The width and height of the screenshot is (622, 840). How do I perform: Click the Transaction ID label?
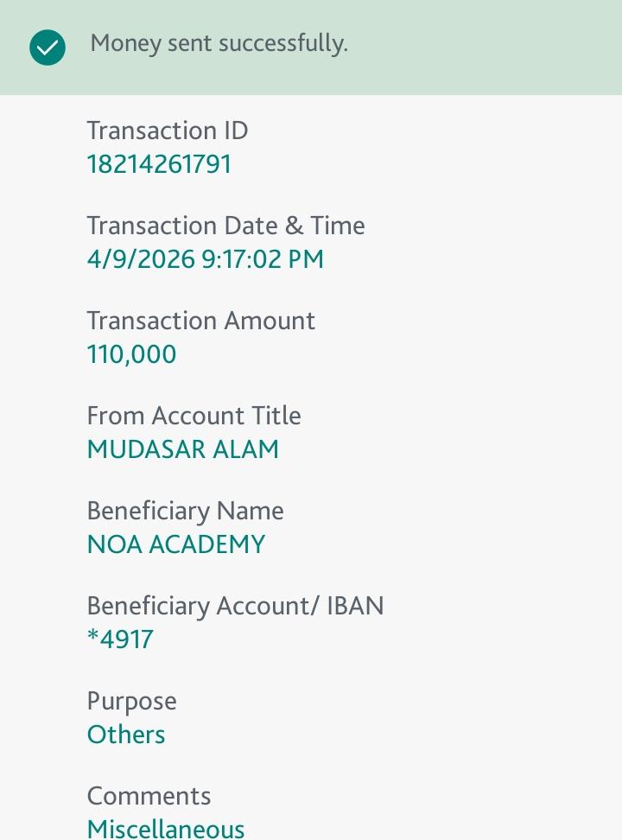point(168,130)
